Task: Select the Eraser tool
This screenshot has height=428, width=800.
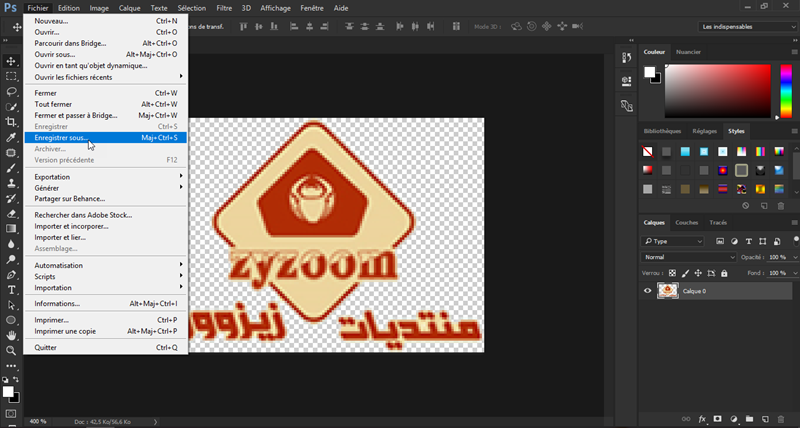Action: pos(11,214)
